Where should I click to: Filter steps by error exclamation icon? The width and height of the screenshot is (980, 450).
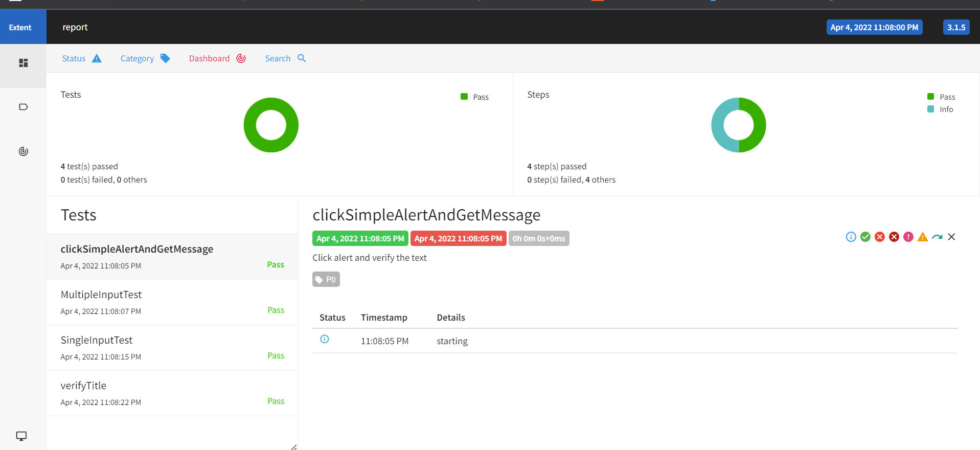click(x=908, y=237)
